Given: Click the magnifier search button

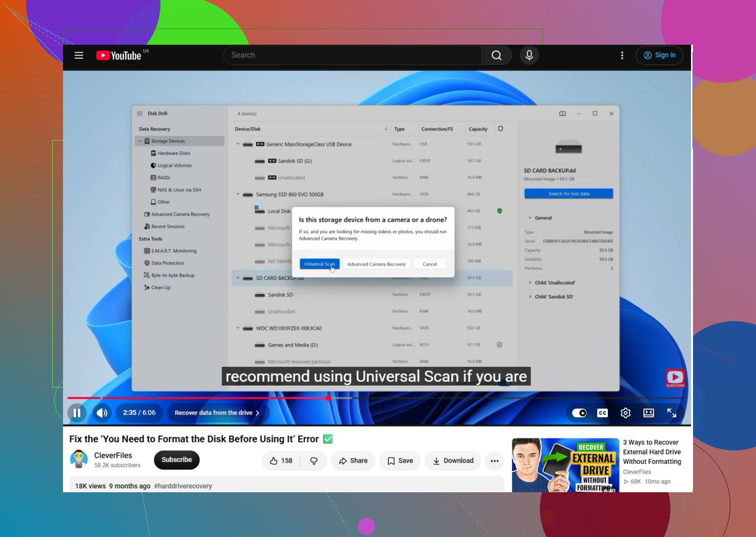Looking at the screenshot, I should [497, 55].
